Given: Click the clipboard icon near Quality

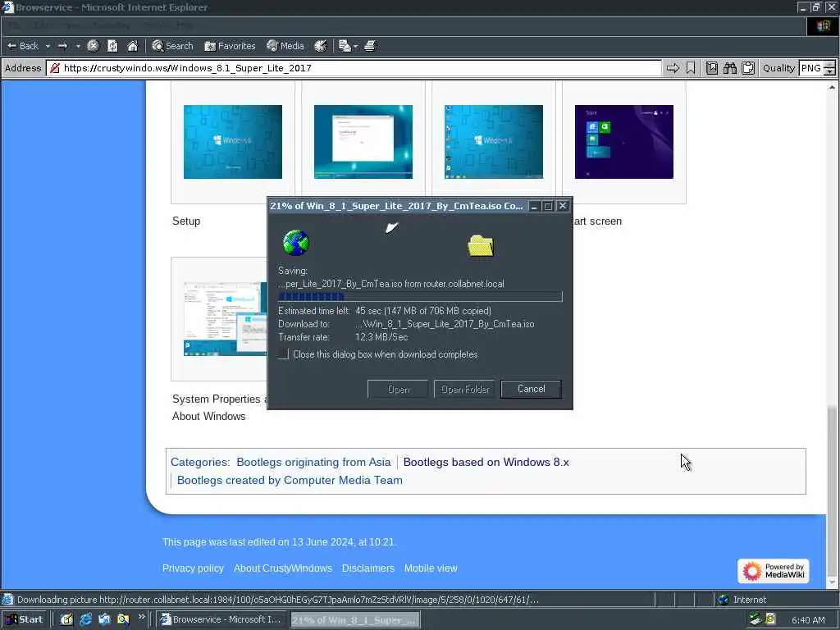Looking at the screenshot, I should (748, 68).
